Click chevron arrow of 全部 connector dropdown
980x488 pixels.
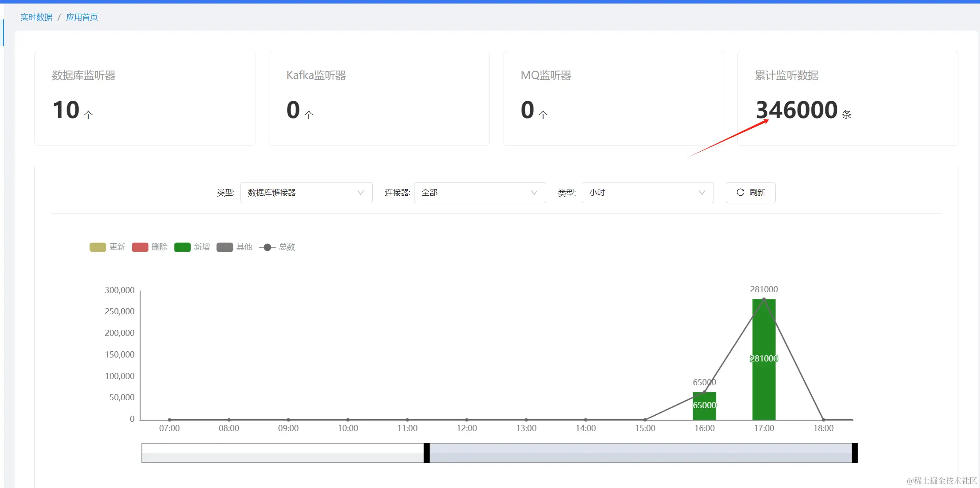click(x=534, y=193)
